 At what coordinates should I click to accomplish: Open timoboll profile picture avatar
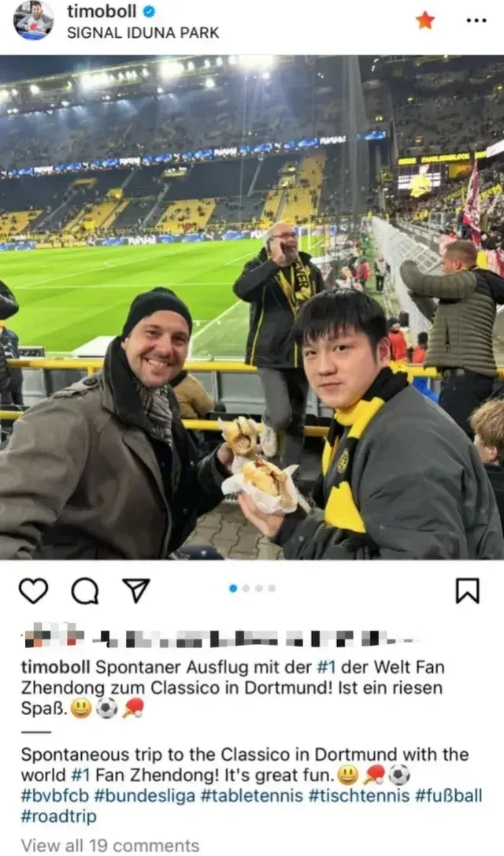33,20
